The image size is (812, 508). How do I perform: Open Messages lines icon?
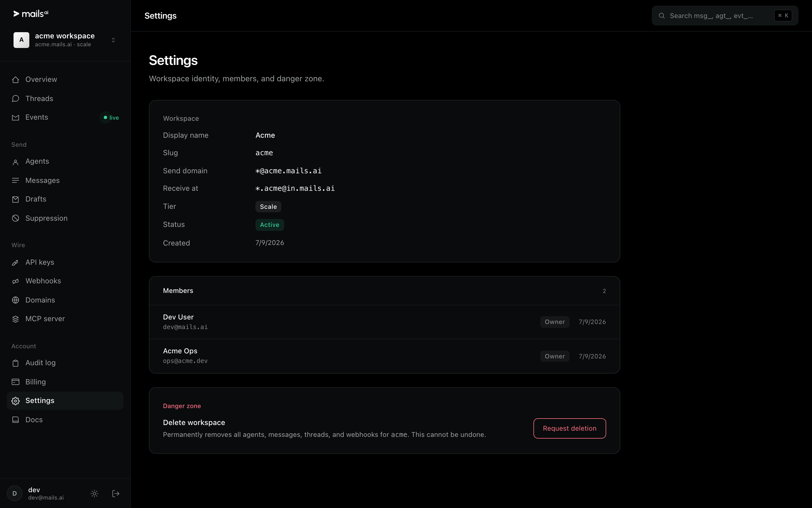tap(16, 180)
